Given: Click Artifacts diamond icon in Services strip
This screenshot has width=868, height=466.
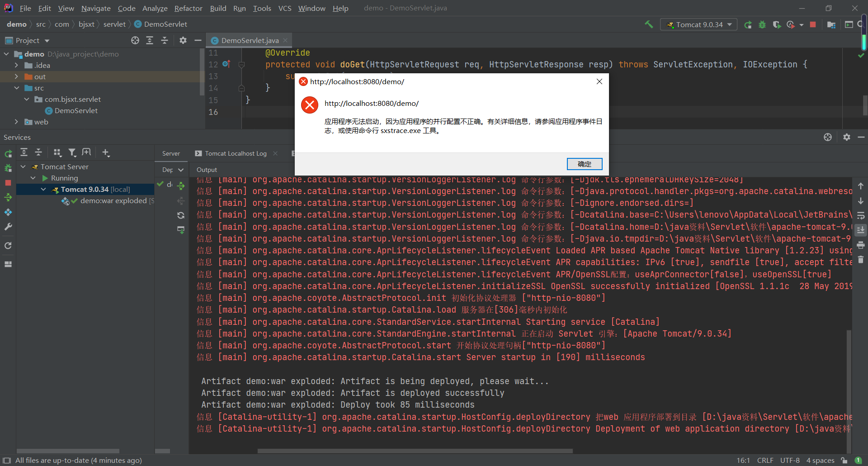Looking at the screenshot, I should tap(8, 212).
